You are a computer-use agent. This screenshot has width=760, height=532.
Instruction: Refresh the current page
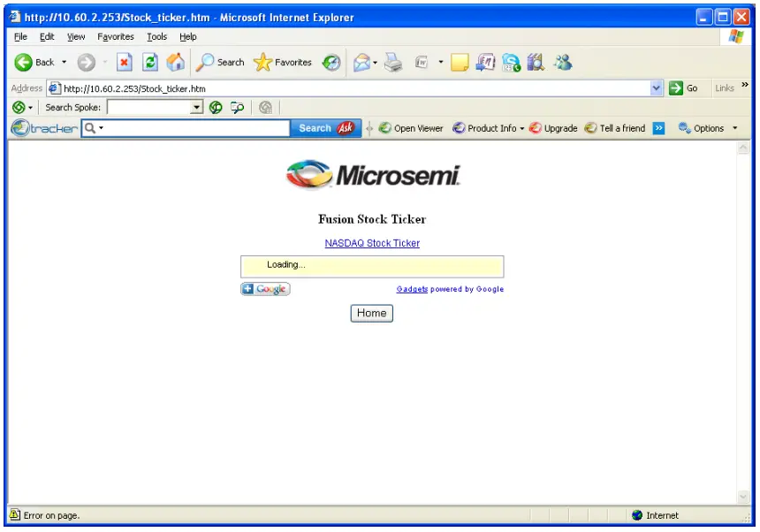point(150,63)
